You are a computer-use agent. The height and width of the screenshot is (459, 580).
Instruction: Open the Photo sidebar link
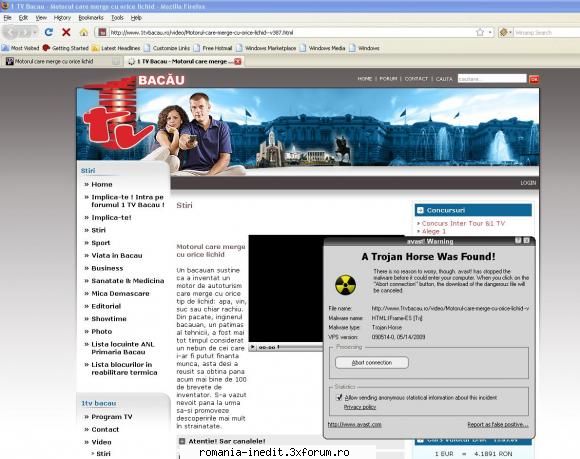101,331
